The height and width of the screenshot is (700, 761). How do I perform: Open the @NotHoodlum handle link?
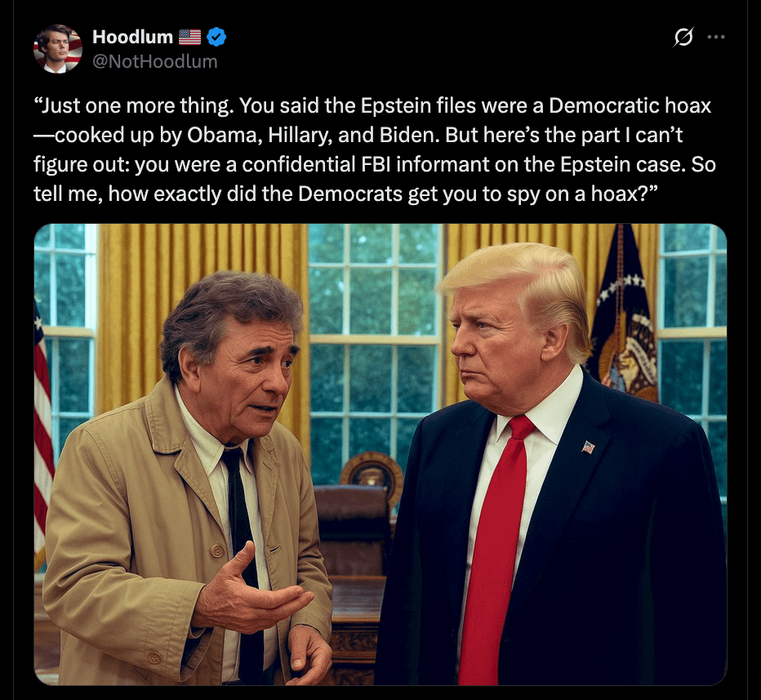tap(155, 61)
